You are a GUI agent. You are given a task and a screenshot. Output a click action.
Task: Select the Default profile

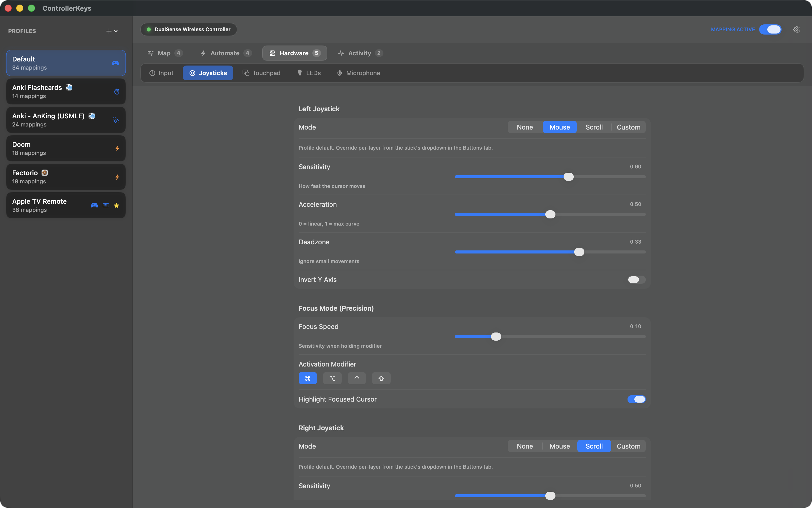pyautogui.click(x=66, y=63)
